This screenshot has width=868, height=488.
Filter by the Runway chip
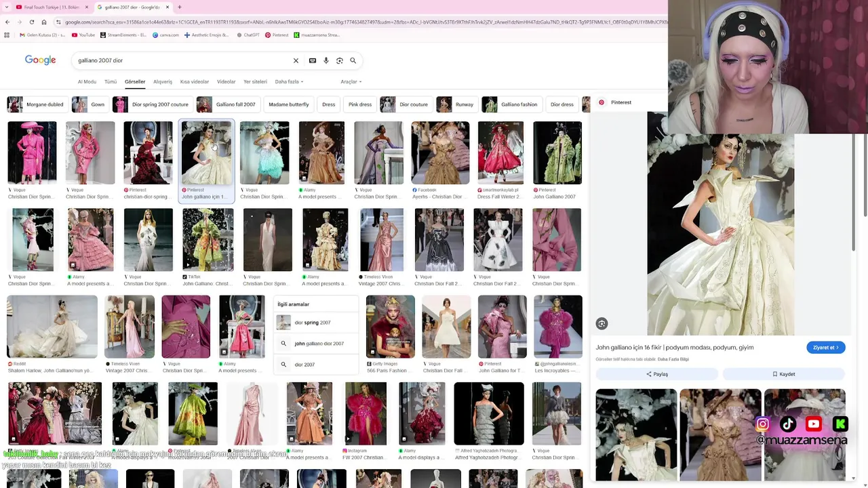pyautogui.click(x=456, y=104)
